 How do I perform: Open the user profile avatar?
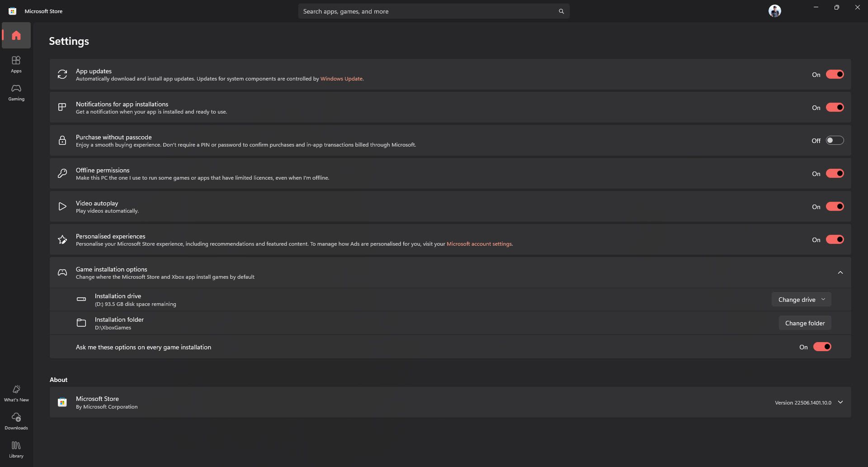click(x=774, y=11)
